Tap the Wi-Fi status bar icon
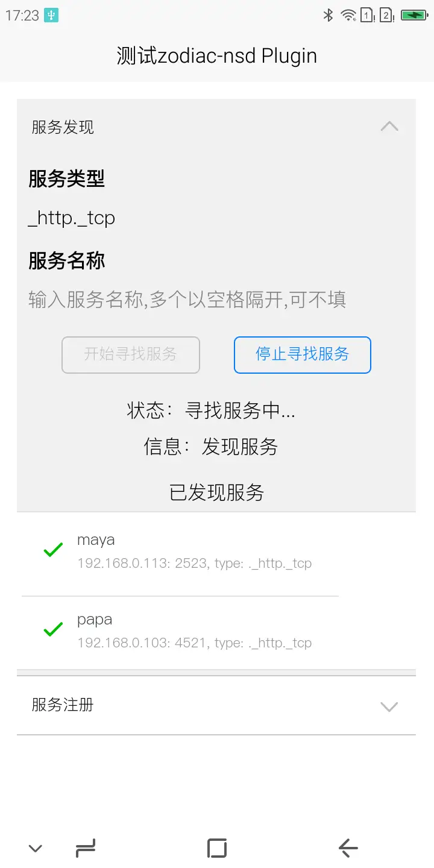 pos(348,15)
